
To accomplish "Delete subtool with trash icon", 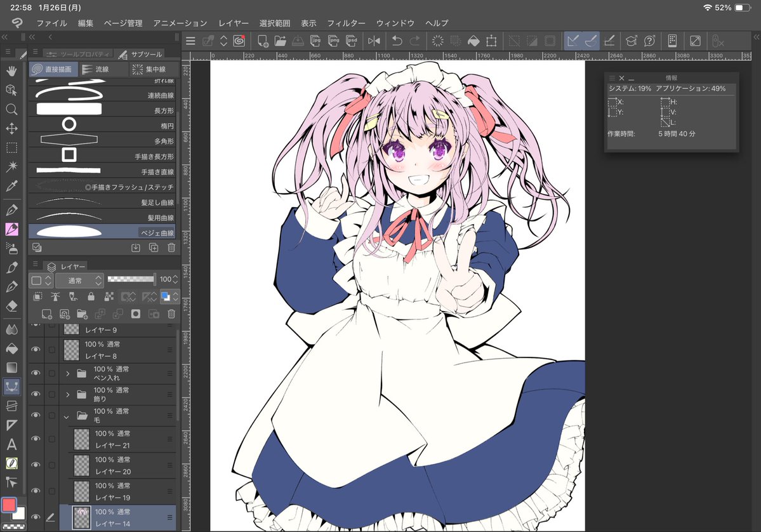I will 171,248.
